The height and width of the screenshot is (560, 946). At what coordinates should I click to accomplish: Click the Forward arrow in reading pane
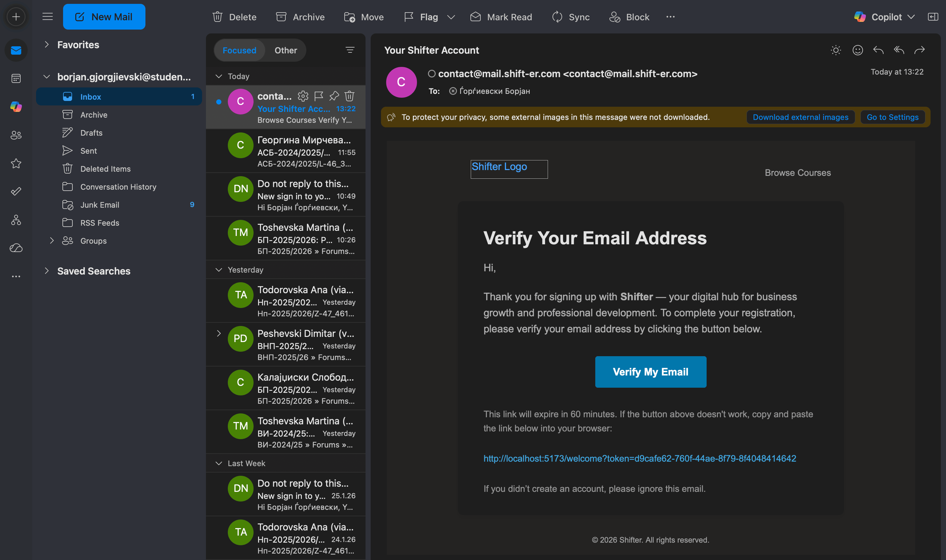click(x=920, y=50)
